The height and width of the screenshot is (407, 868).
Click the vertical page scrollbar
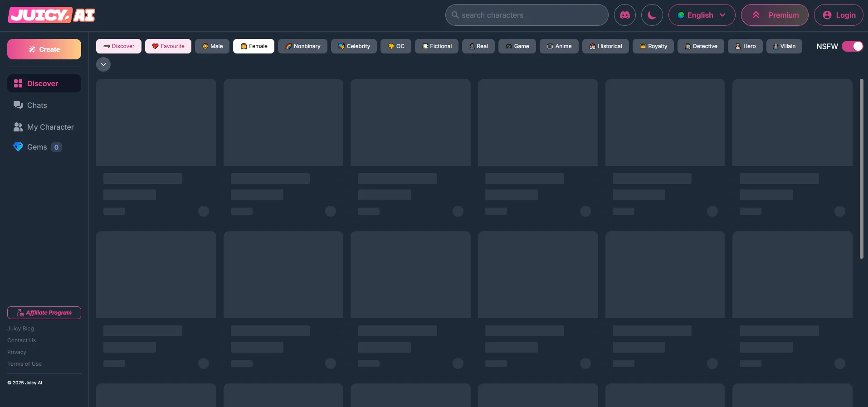(x=861, y=169)
